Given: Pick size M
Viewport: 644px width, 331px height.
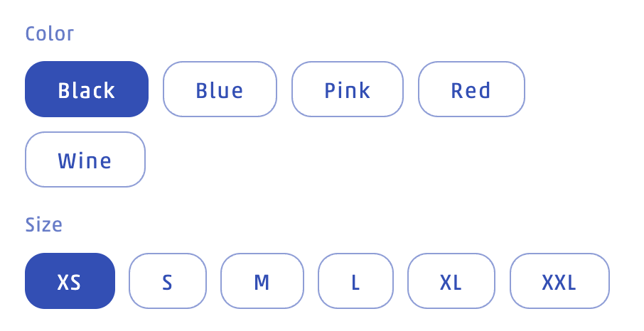Looking at the screenshot, I should pos(262,281).
